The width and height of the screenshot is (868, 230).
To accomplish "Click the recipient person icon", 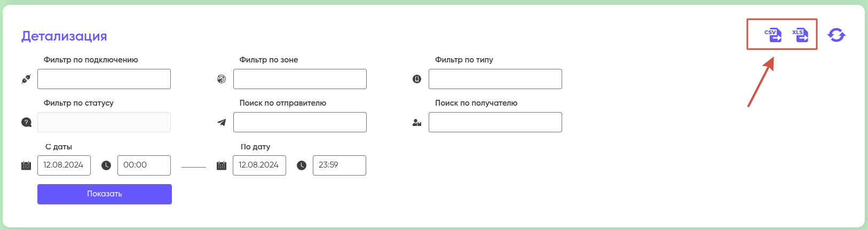I will tap(417, 122).
